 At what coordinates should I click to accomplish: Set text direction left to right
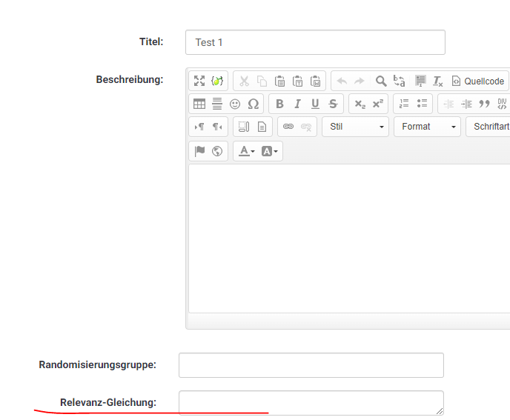click(x=199, y=127)
